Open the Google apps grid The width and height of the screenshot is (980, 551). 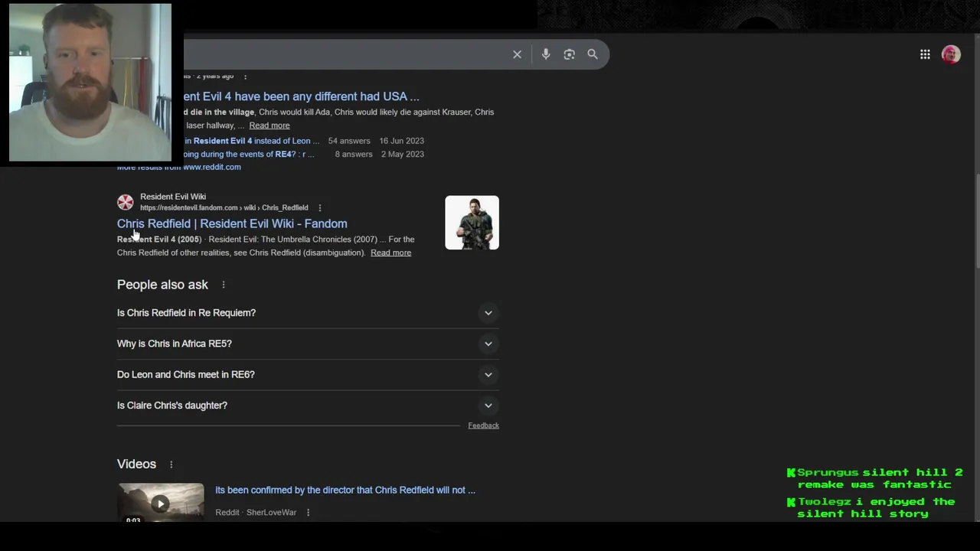coord(925,54)
